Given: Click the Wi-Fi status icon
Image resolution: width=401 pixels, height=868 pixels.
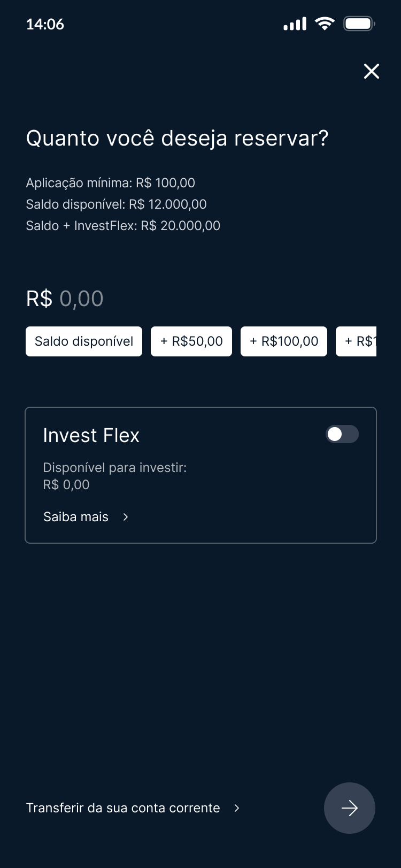Looking at the screenshot, I should [x=325, y=24].
